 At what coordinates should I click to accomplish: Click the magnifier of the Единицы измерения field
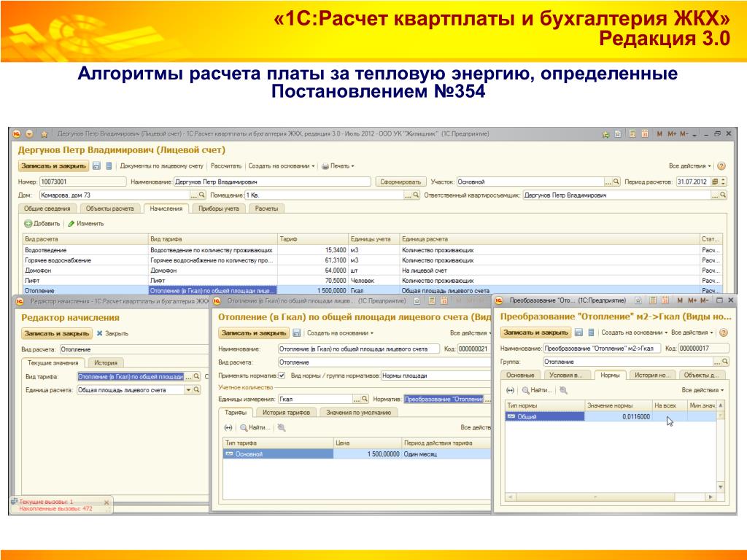(x=365, y=399)
